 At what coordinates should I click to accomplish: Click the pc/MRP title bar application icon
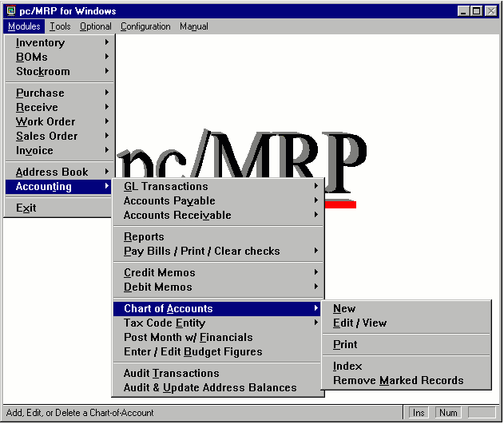[11, 10]
